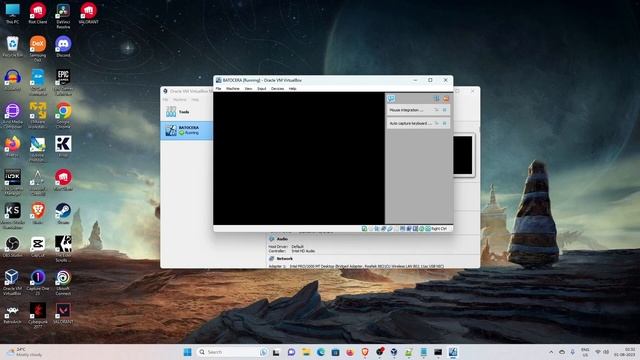Screen dimensions: 640x360
Task: Open the Recycle Bin desktop icon
Action: 12,47
